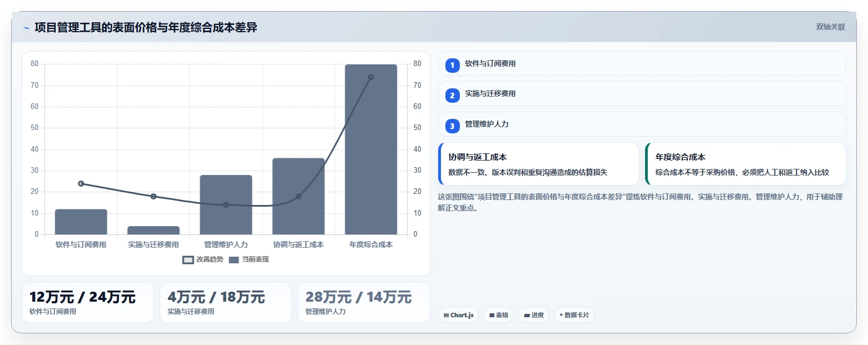Viewport: 868px width, 345px height.
Task: Select the 软件与订阅费用 list row
Action: click(x=642, y=63)
